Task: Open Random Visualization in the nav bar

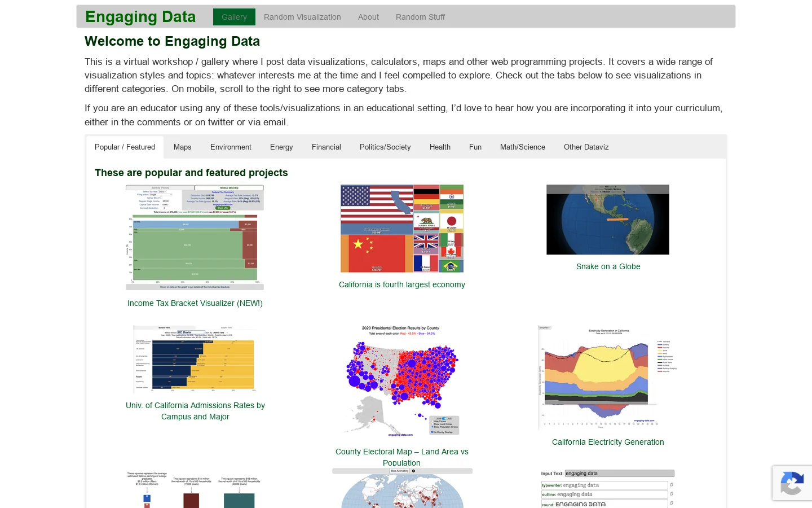Action: point(302,17)
